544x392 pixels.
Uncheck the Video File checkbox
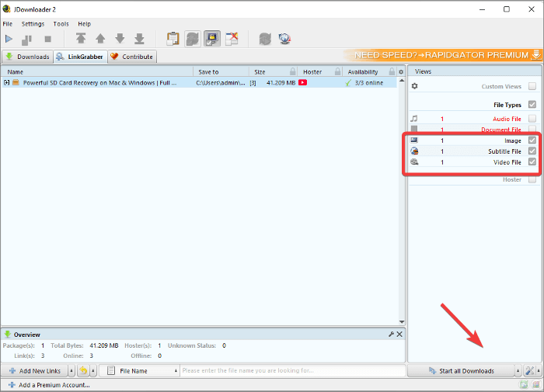[x=532, y=162]
